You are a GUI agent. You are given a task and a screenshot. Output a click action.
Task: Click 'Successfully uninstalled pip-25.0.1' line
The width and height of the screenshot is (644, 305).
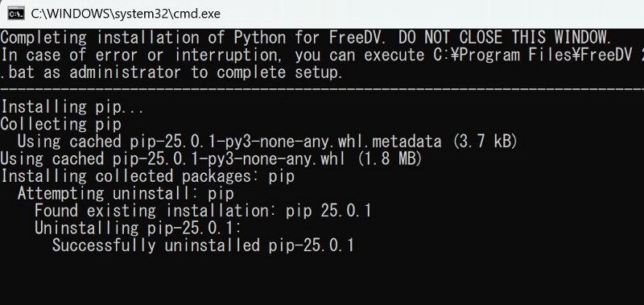[x=203, y=246]
